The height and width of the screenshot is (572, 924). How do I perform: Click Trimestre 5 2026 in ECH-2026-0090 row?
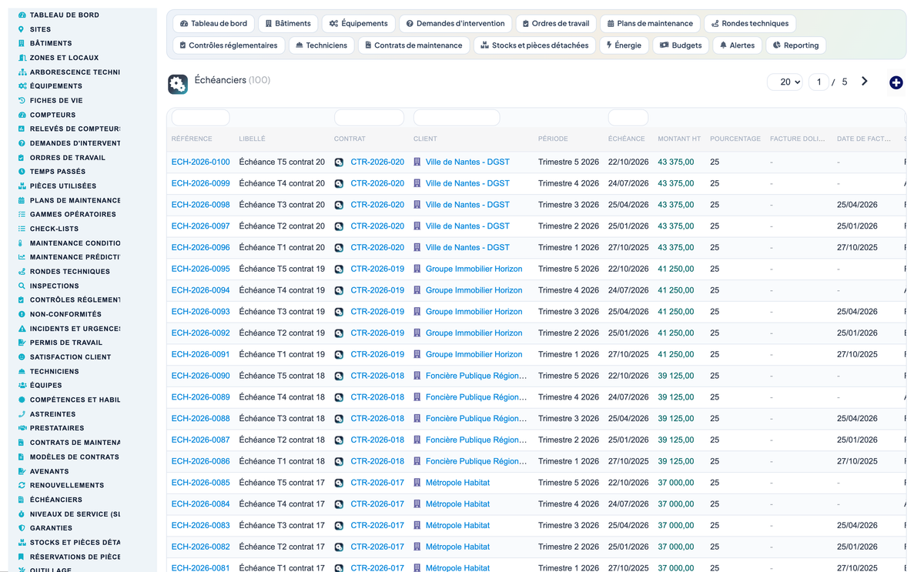tap(568, 376)
